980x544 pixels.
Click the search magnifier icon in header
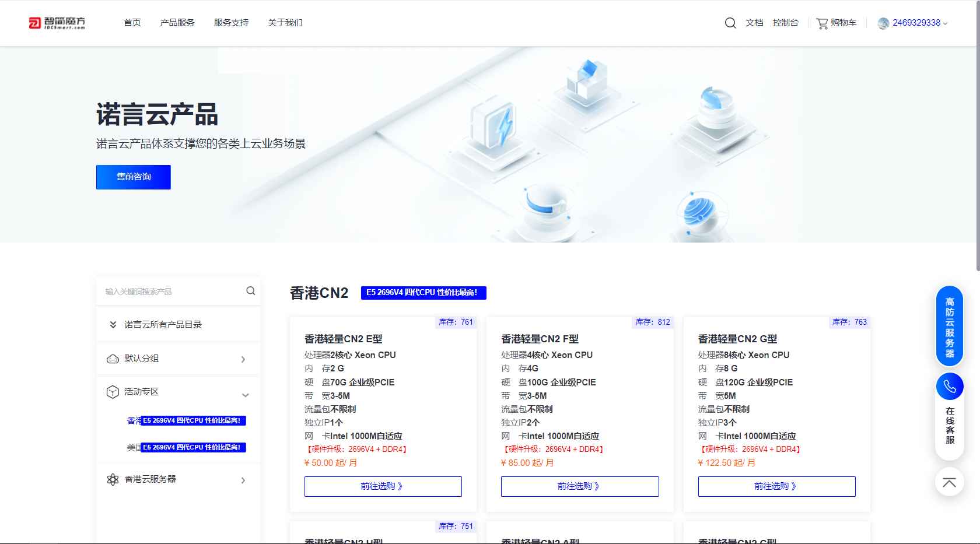pos(730,23)
